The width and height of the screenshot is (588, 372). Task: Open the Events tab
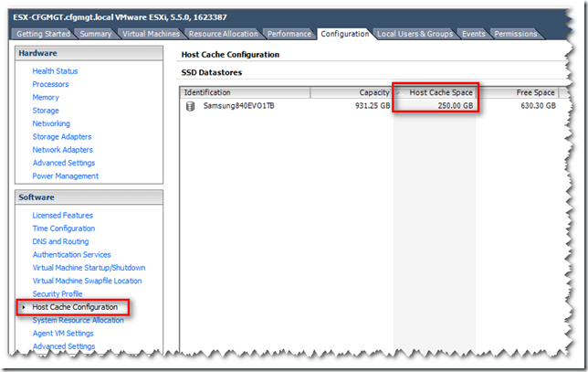473,34
